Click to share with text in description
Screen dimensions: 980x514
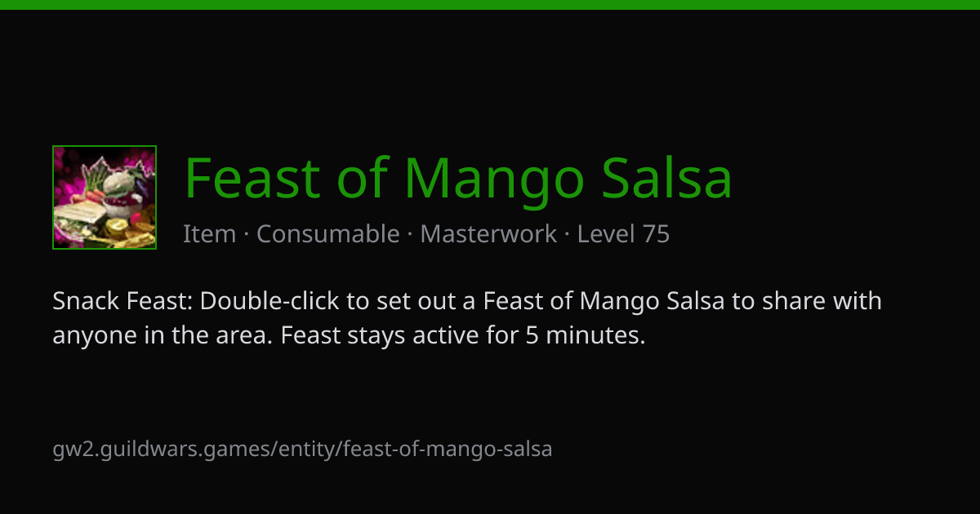807,301
